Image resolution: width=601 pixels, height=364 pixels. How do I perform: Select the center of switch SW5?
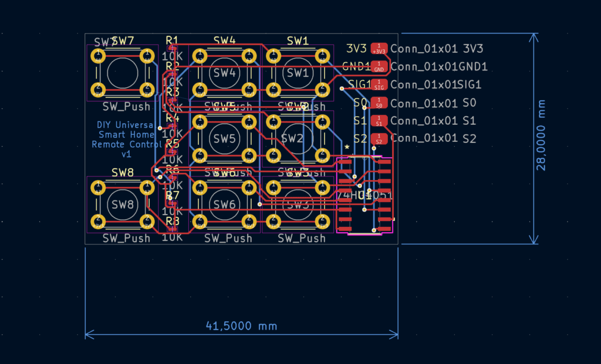[224, 139]
